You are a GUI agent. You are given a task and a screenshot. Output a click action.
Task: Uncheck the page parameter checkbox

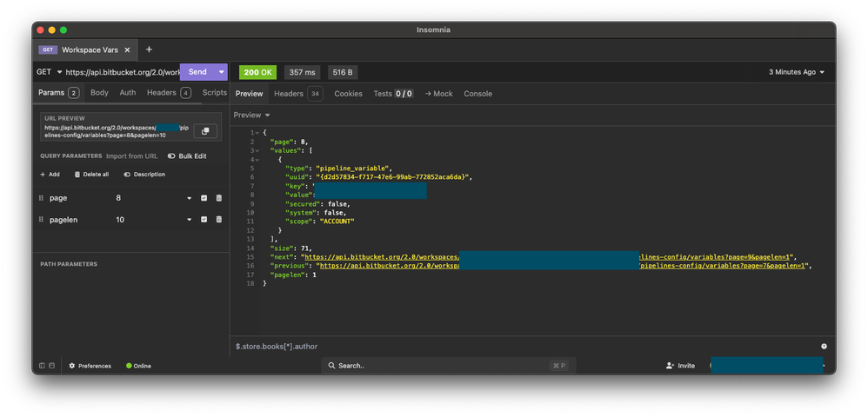[204, 198]
